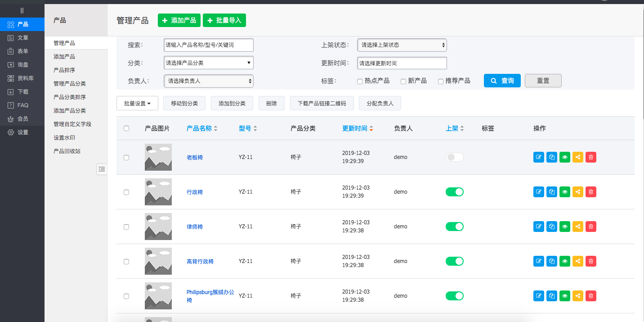
Task: Click the red delete icon for 老板椅
Action: click(x=591, y=157)
